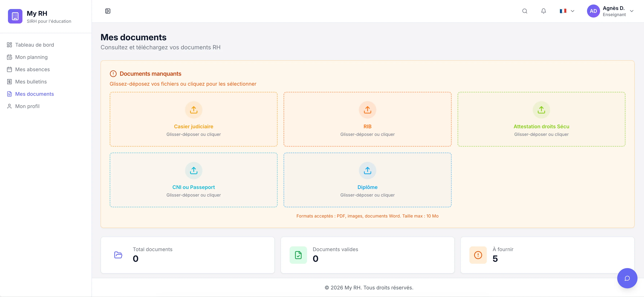This screenshot has width=644, height=297.
Task: Click the Formats acceptés size notice
Action: point(367,216)
